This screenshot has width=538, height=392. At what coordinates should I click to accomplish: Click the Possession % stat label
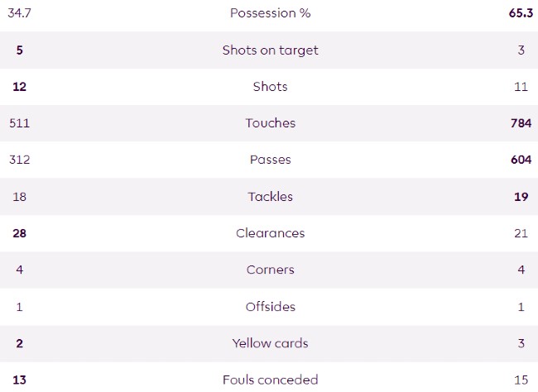270,13
